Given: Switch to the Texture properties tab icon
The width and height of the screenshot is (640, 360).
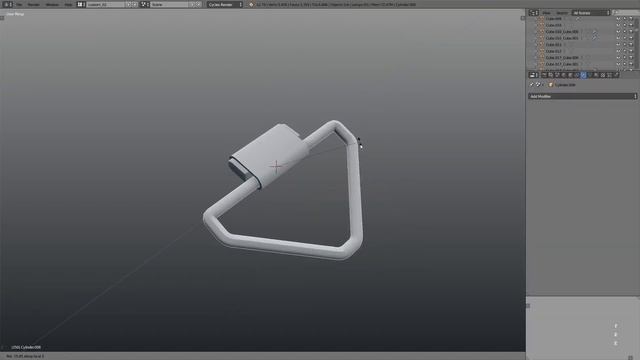Looking at the screenshot, I should [603, 75].
